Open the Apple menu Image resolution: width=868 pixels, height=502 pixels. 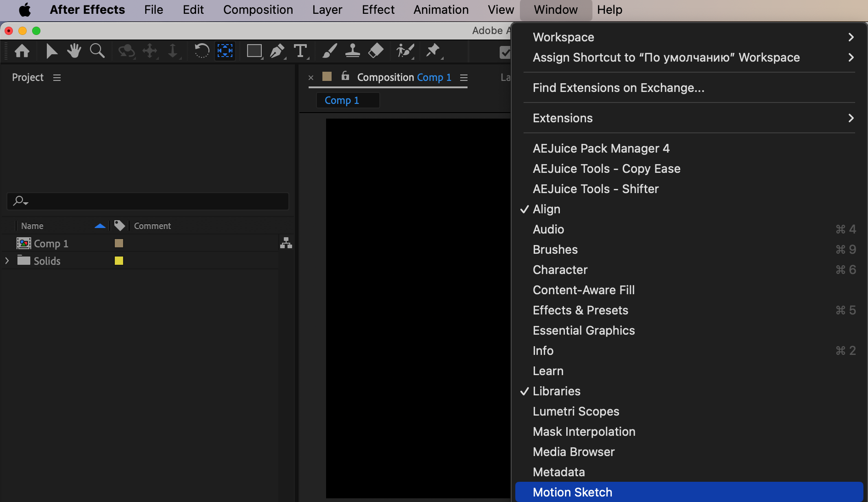coord(25,10)
